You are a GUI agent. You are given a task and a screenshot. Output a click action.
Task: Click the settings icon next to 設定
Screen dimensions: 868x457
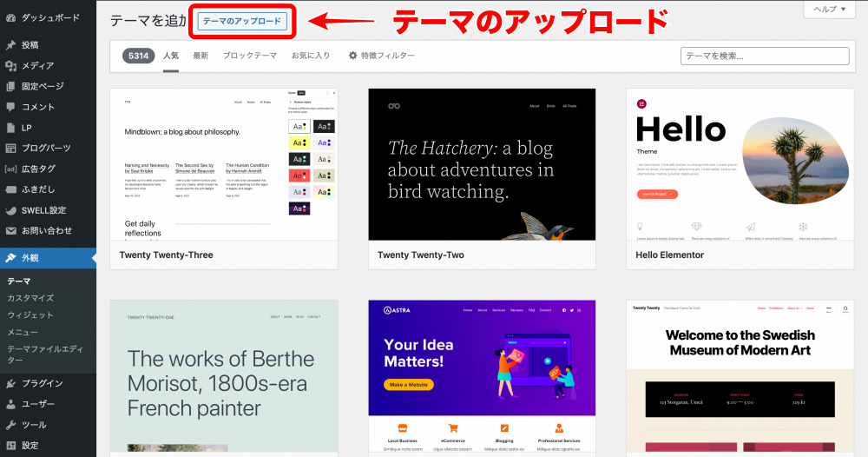pyautogui.click(x=10, y=446)
